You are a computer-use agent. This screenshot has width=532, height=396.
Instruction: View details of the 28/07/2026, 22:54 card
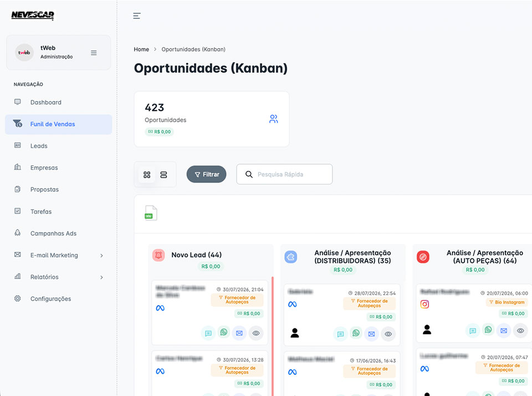388,334
